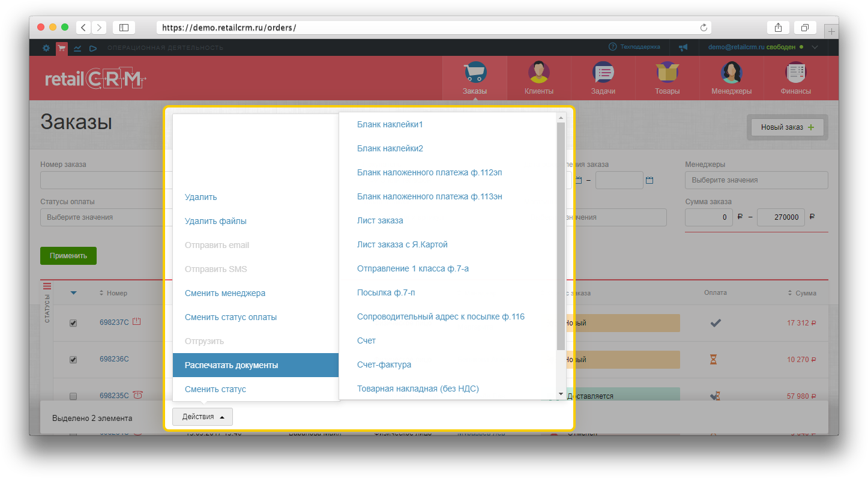868x478 pixels.
Task: Open the Техподдержка help icon
Action: click(612, 47)
